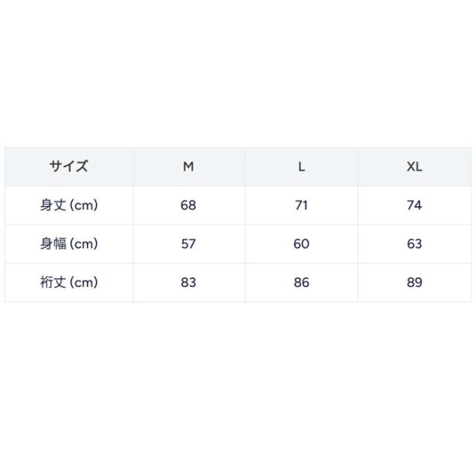This screenshot has height=476, width=476.
Task: Click the 57 value for M width
Action: click(188, 244)
